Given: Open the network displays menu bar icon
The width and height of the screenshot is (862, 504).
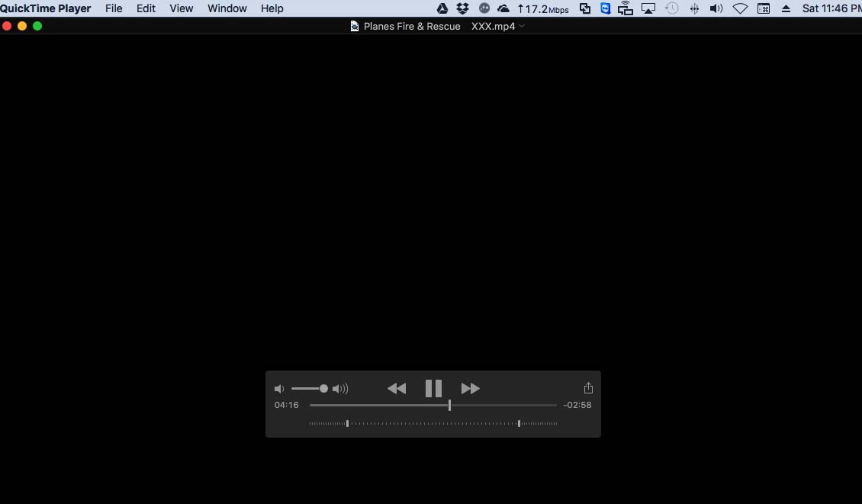Looking at the screenshot, I should (x=626, y=8).
